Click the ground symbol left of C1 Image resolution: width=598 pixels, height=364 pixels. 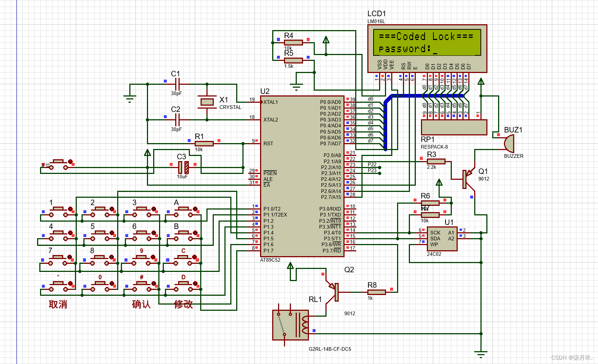[x=130, y=99]
